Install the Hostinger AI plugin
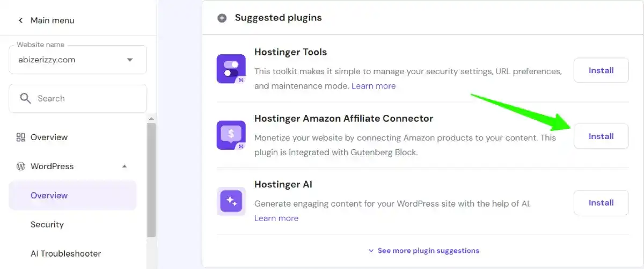 601,202
